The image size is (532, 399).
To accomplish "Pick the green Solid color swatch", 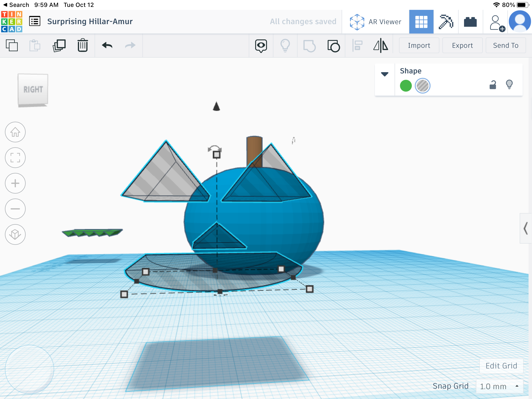I will coord(406,86).
